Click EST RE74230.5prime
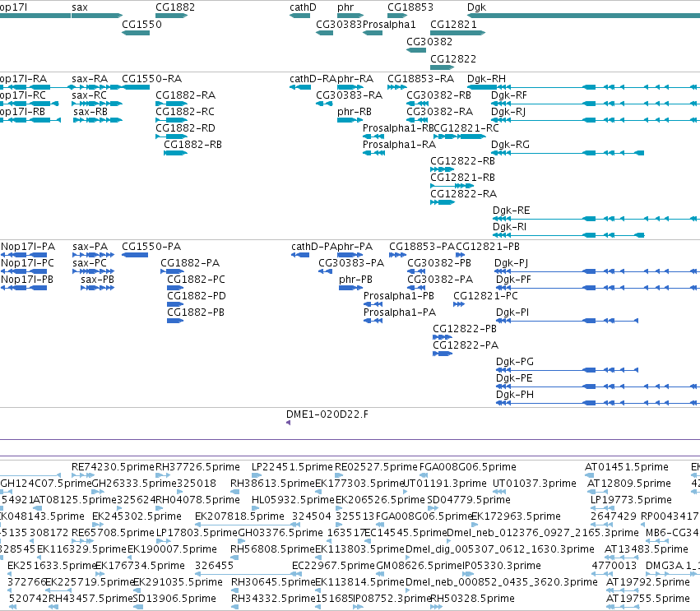 [113, 467]
